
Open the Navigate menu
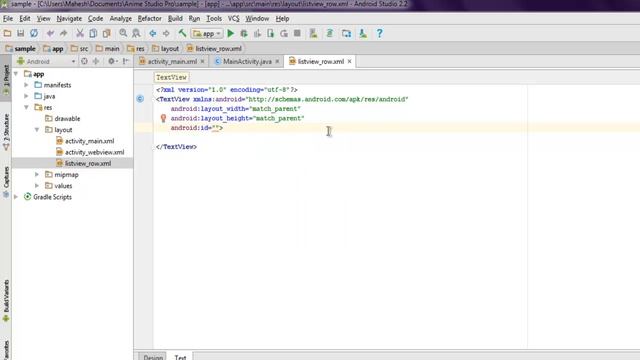point(69,19)
